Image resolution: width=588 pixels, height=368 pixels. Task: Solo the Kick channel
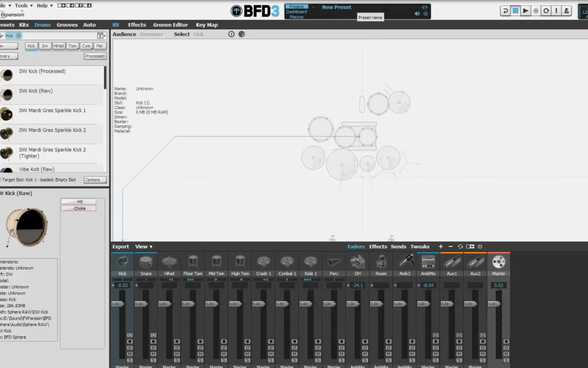pos(130,360)
